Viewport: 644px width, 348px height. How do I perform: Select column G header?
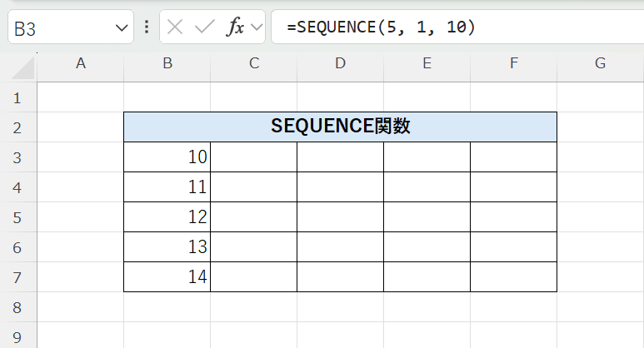tap(600, 63)
